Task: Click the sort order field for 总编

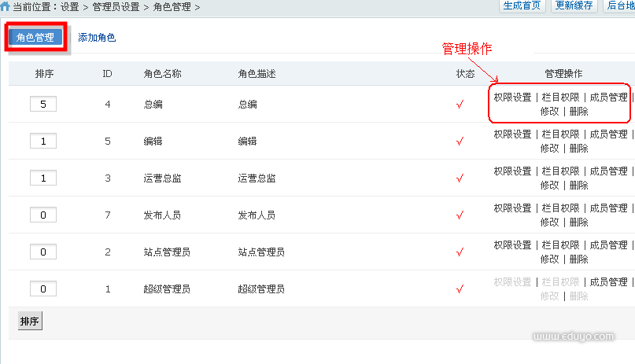Action: (x=43, y=104)
